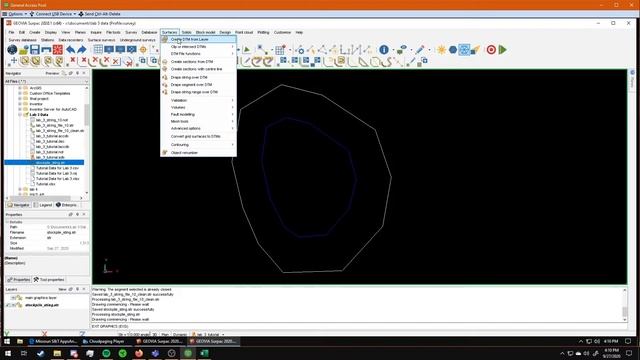The width and height of the screenshot is (640, 360).
Task: Open the Database menu
Action: [149, 32]
